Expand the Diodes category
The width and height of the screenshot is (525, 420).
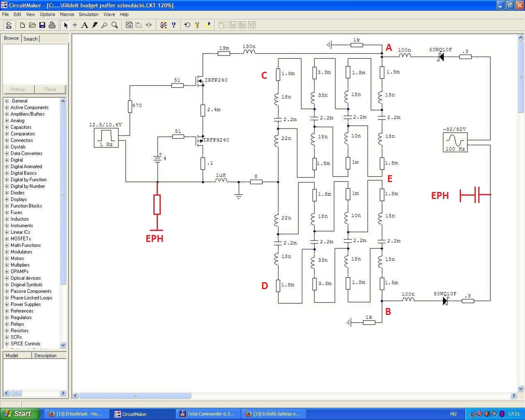[7, 193]
